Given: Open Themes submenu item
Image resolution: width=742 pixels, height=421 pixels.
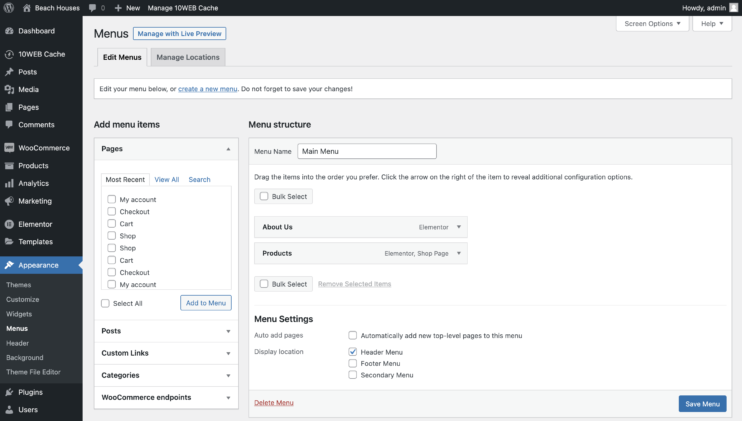Looking at the screenshot, I should pos(18,285).
